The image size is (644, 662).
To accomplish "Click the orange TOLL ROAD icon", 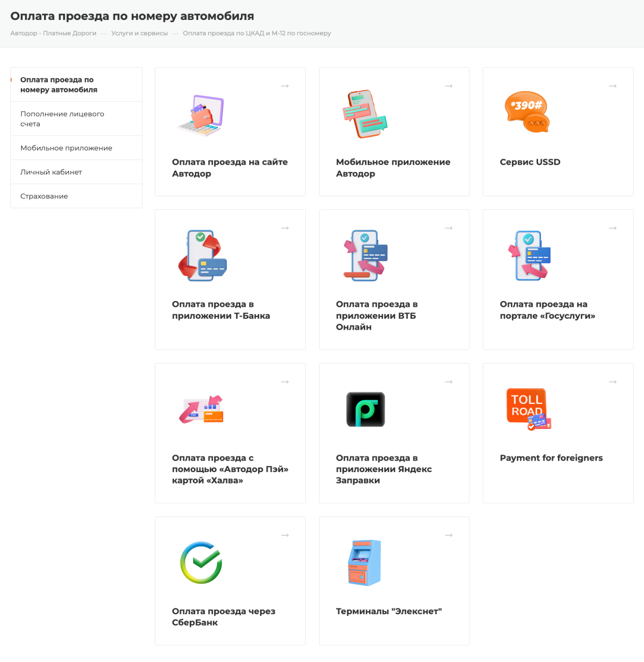I will [x=529, y=409].
